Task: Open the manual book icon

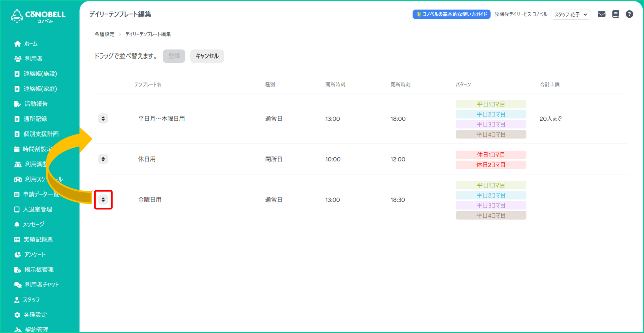Action: pos(615,14)
